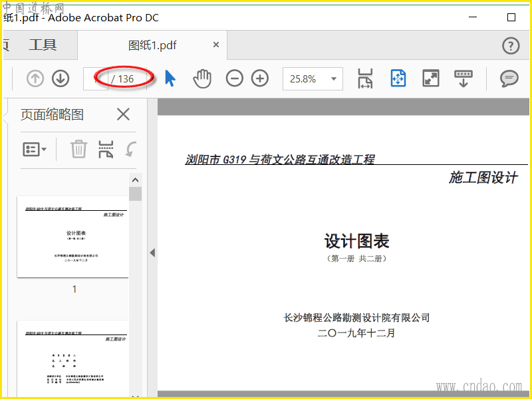Click the fit-width scrolling icon
Viewport: 532px width, 399px height.
tap(365, 78)
